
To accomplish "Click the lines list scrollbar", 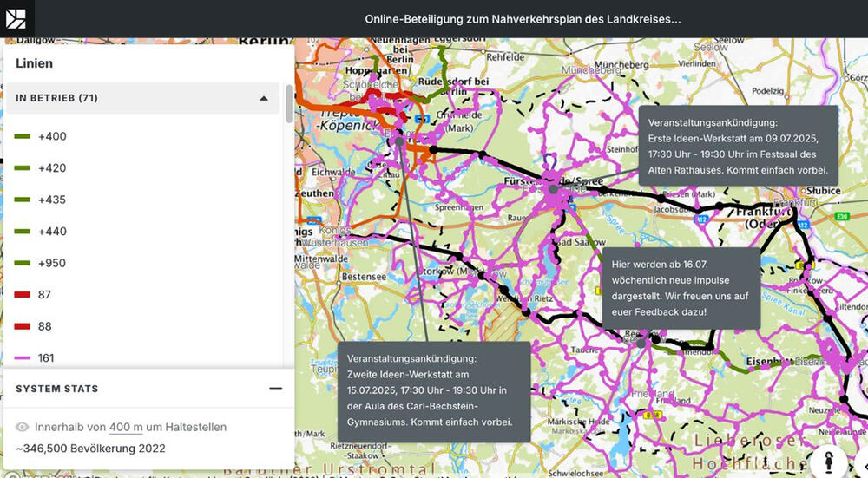I will pos(288,104).
